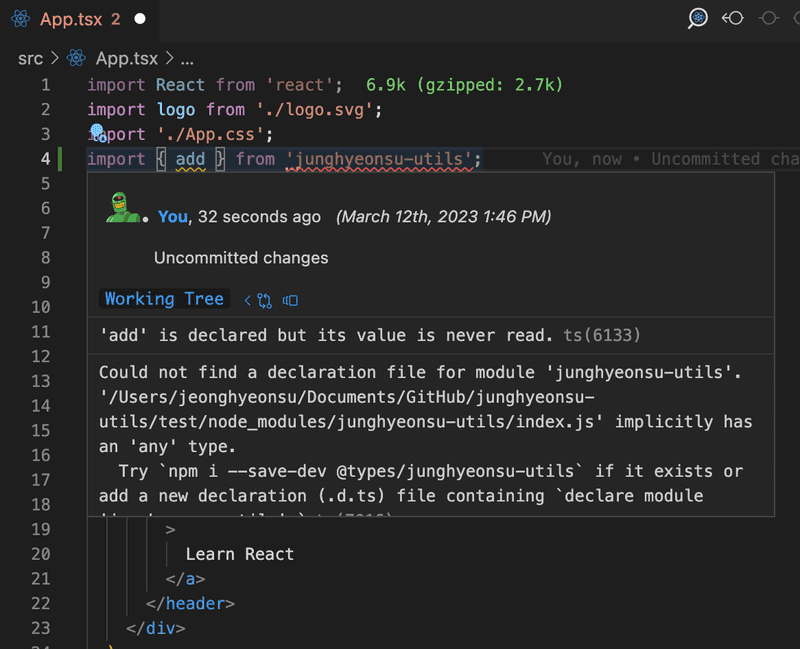The image size is (800, 649).
Task: Click the 'You, now • Uncommitted' inline blame annotation
Action: (670, 159)
